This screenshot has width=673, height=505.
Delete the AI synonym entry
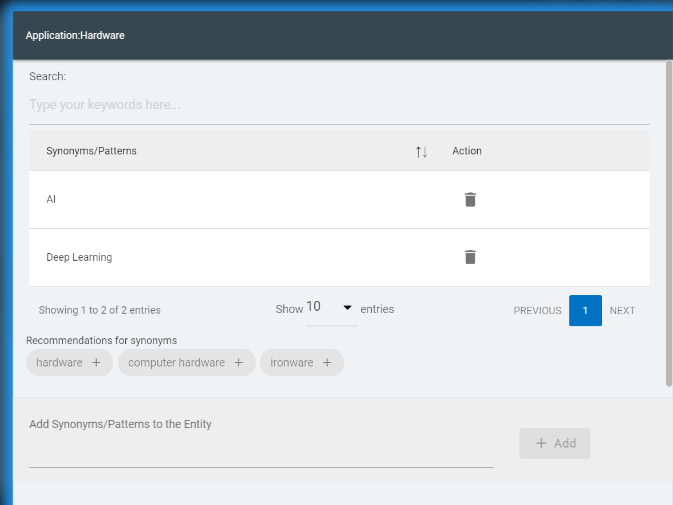(470, 199)
